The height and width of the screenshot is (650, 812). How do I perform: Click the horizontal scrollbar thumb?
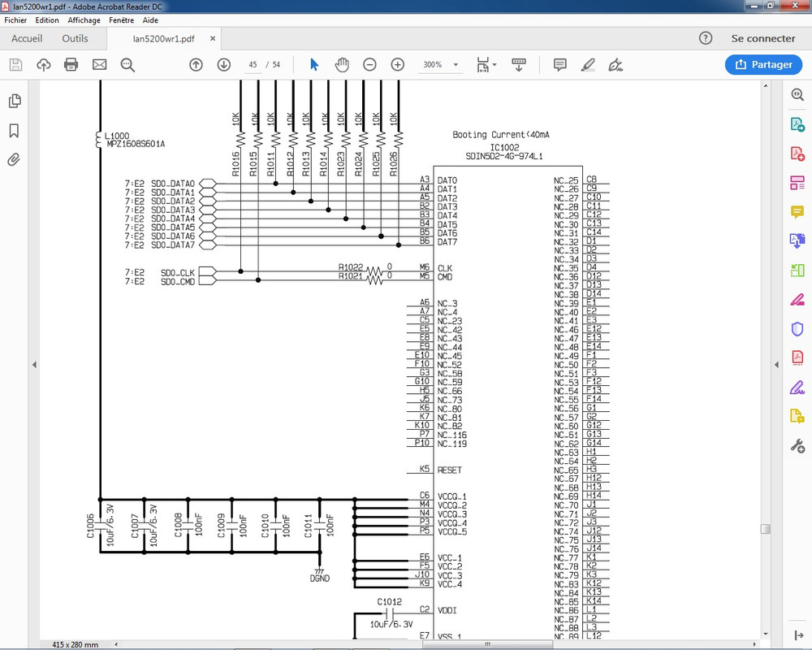tap(487, 644)
